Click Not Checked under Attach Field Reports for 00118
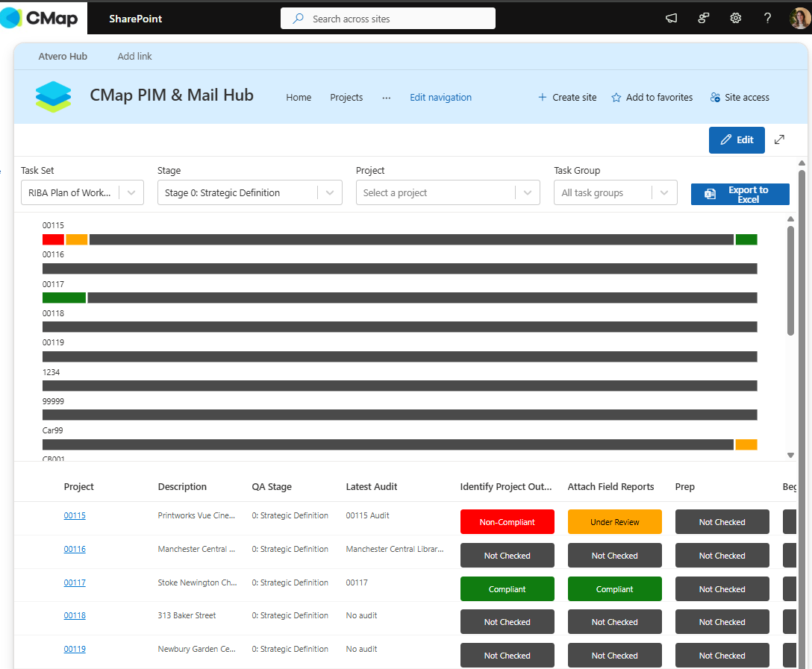The height and width of the screenshot is (669, 812). [x=615, y=622]
